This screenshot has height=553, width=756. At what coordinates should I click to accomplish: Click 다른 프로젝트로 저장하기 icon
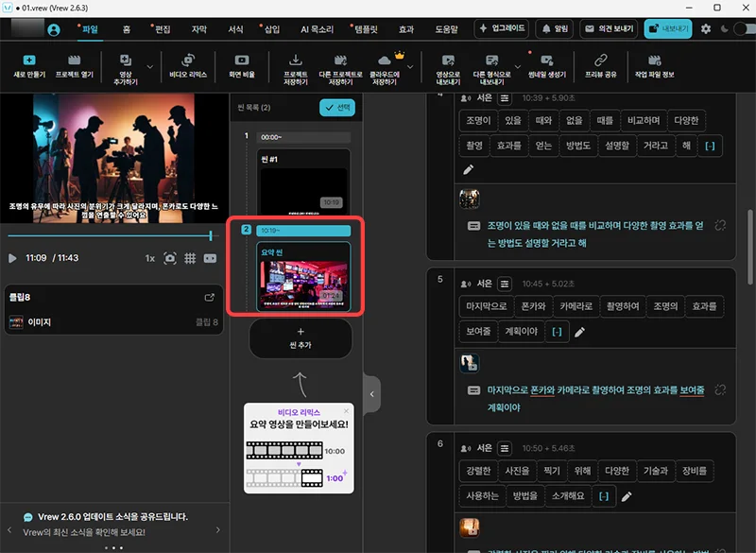340,69
